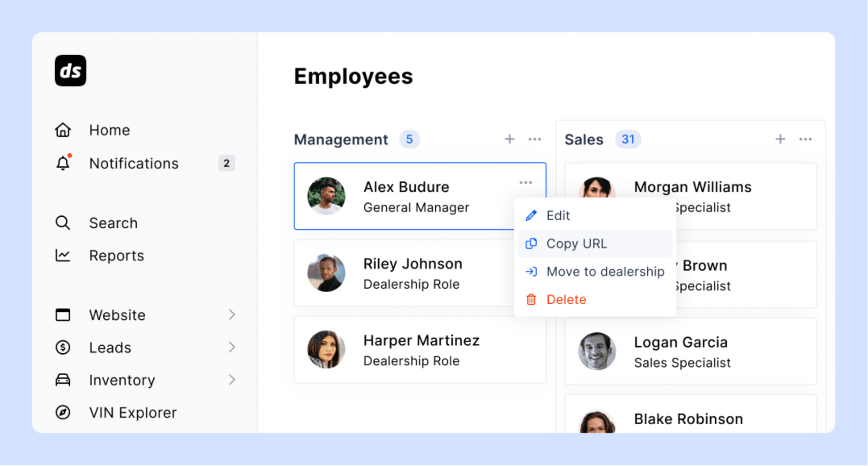Image resolution: width=868 pixels, height=466 pixels.
Task: Select Move to dealership option
Action: click(595, 271)
